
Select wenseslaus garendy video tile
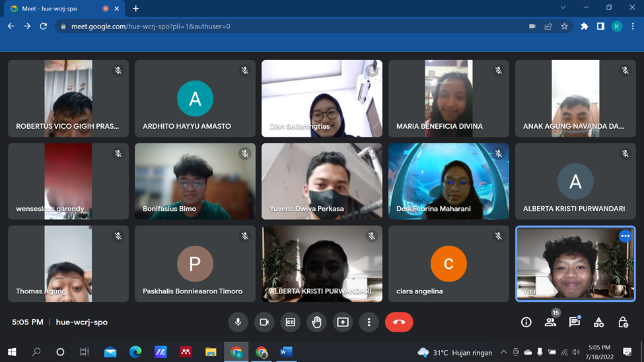[68, 181]
